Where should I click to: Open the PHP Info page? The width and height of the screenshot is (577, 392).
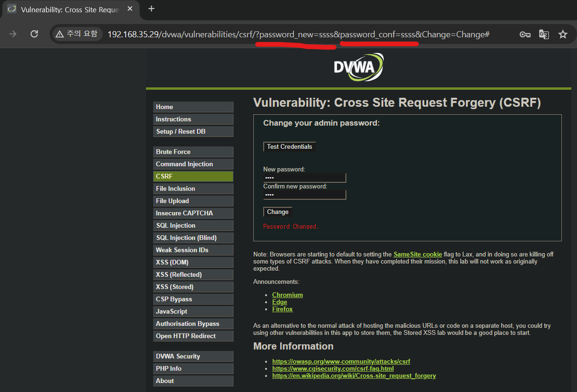pos(193,369)
